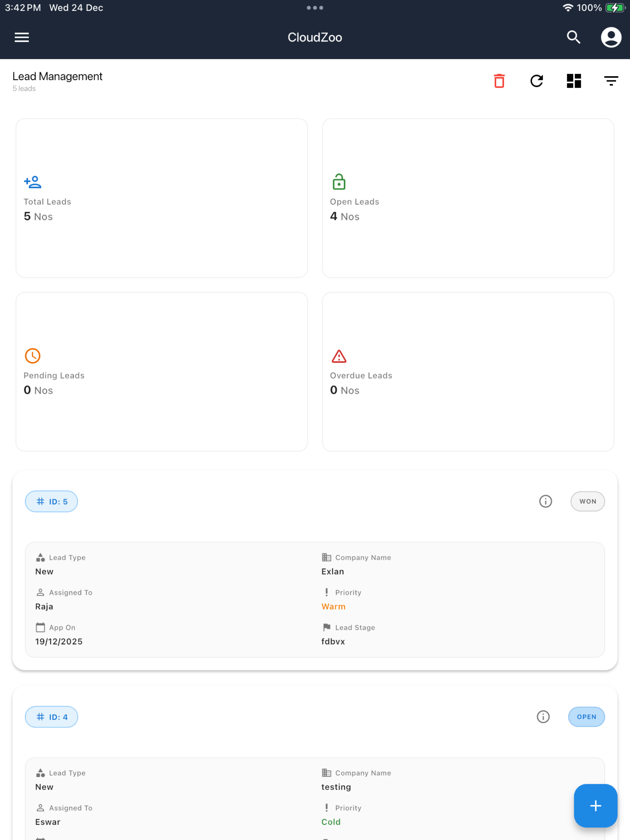Tap the Wi-Fi status icon
The width and height of the screenshot is (630, 840).
(568, 8)
